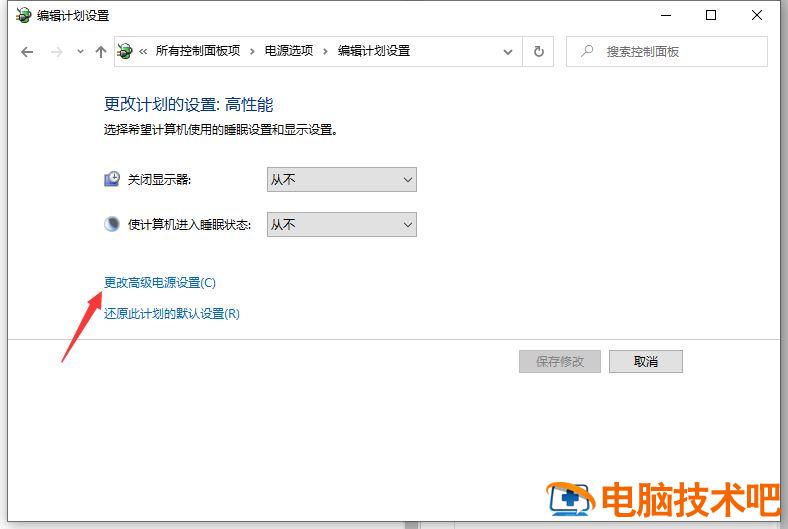This screenshot has width=788, height=529.
Task: Open the address bar history dropdown
Action: 508,52
